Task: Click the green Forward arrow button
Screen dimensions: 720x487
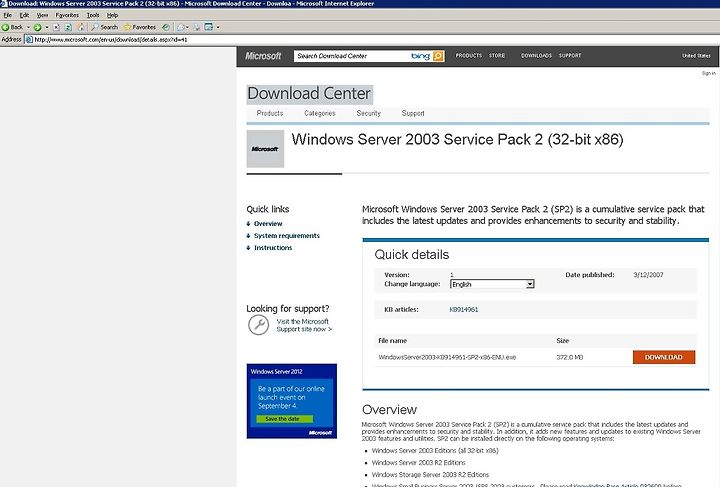Action: click(x=37, y=27)
